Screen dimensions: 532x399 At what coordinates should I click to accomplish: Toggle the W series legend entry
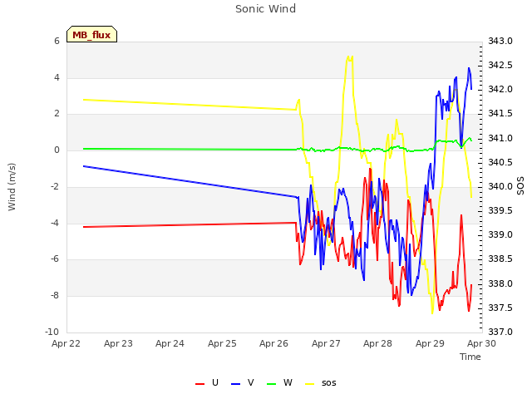click(x=279, y=382)
